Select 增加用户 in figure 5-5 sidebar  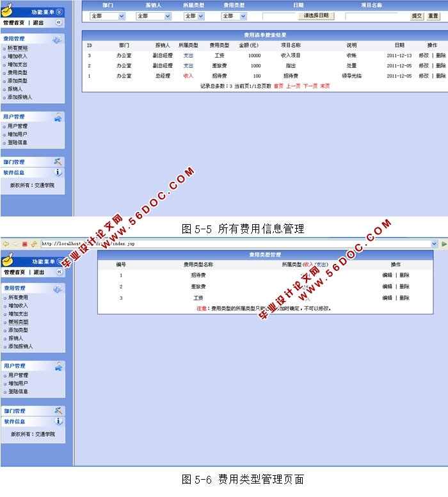(x=17, y=134)
